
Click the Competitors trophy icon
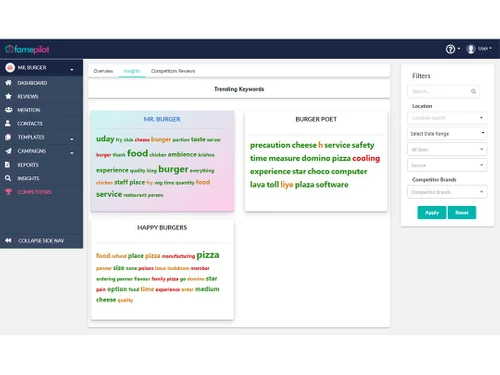8,192
